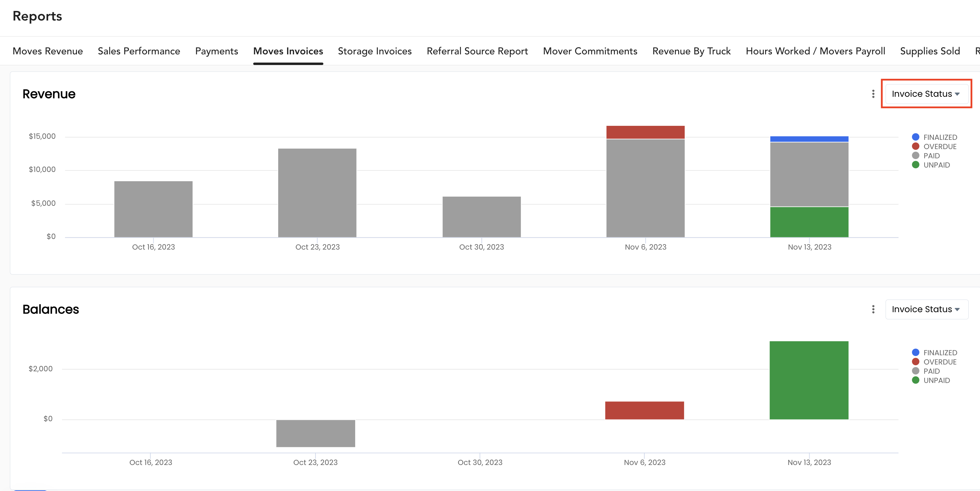980x491 pixels.
Task: Click the Oct 23, 2023 Revenue paid bar
Action: point(317,193)
